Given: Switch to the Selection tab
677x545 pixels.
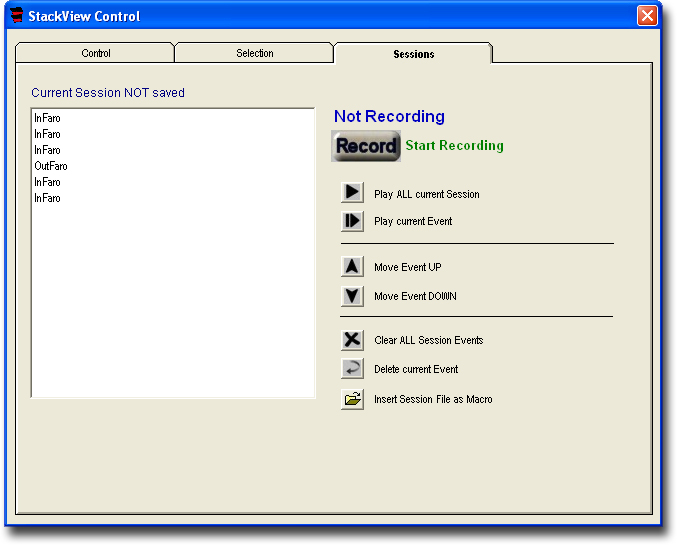Looking at the screenshot, I should click(254, 53).
